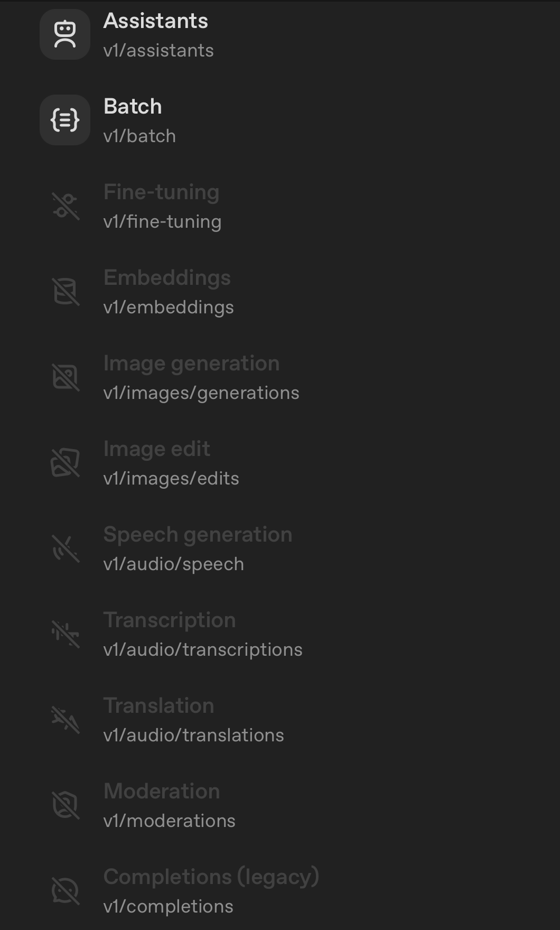Select the Fine-tuning title
This screenshot has width=560, height=930.
pos(161,192)
